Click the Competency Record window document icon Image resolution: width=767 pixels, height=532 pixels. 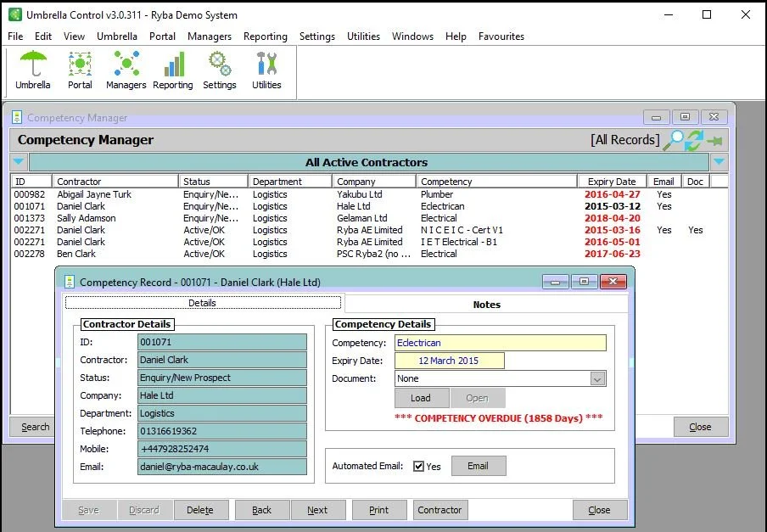click(x=70, y=282)
